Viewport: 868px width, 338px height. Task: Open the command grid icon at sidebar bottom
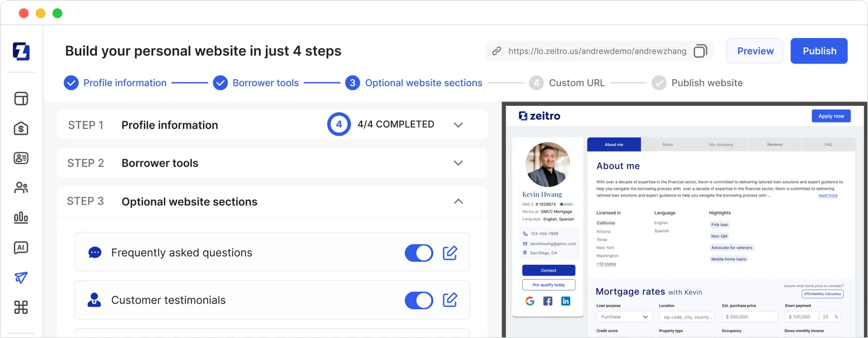click(21, 308)
